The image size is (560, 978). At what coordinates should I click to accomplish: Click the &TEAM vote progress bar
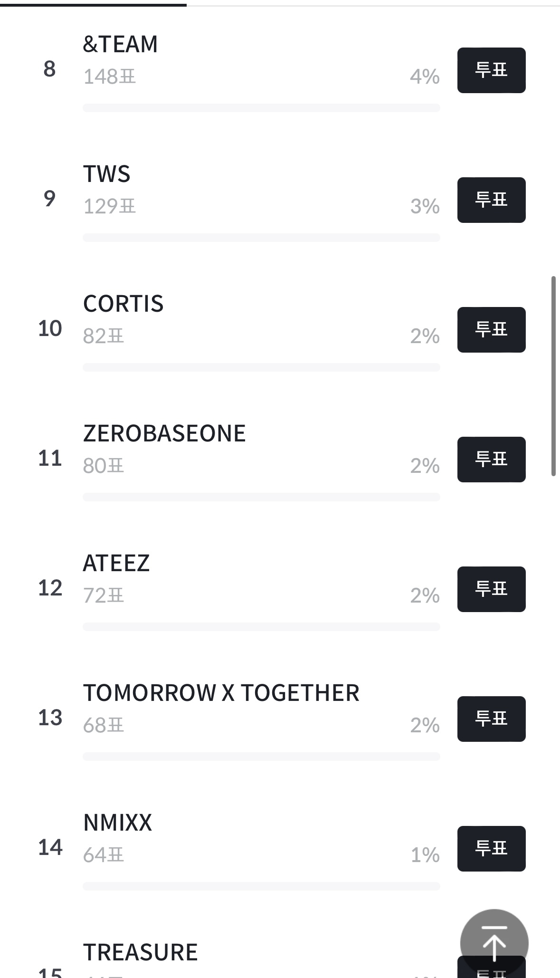point(261,108)
